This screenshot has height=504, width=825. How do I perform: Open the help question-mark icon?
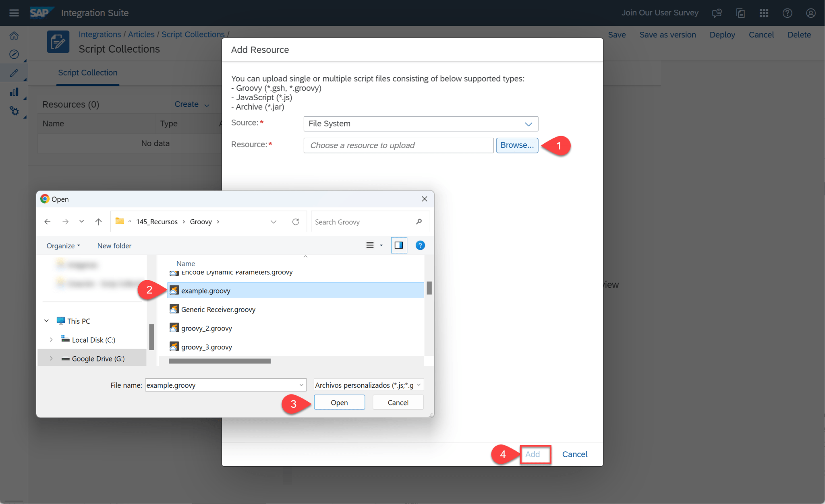pyautogui.click(x=787, y=12)
